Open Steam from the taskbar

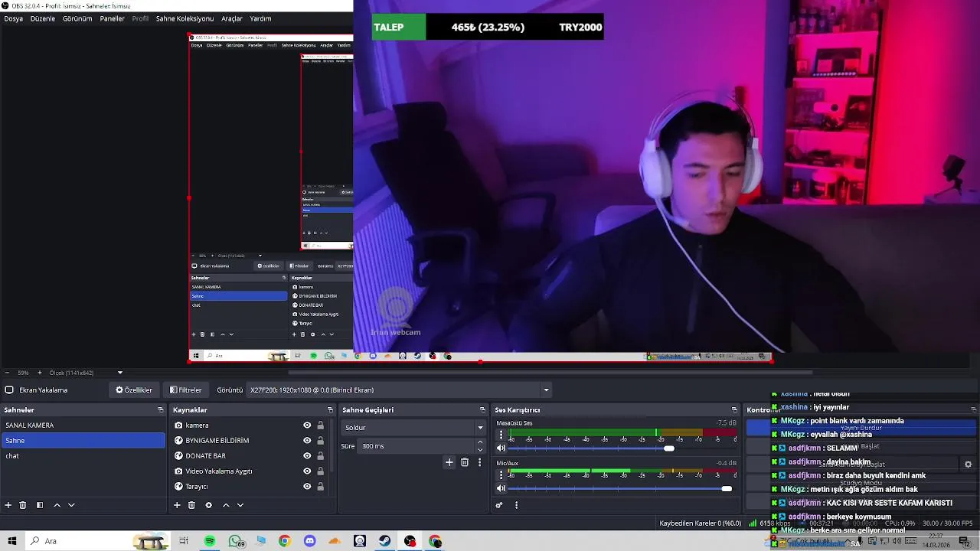tap(385, 541)
